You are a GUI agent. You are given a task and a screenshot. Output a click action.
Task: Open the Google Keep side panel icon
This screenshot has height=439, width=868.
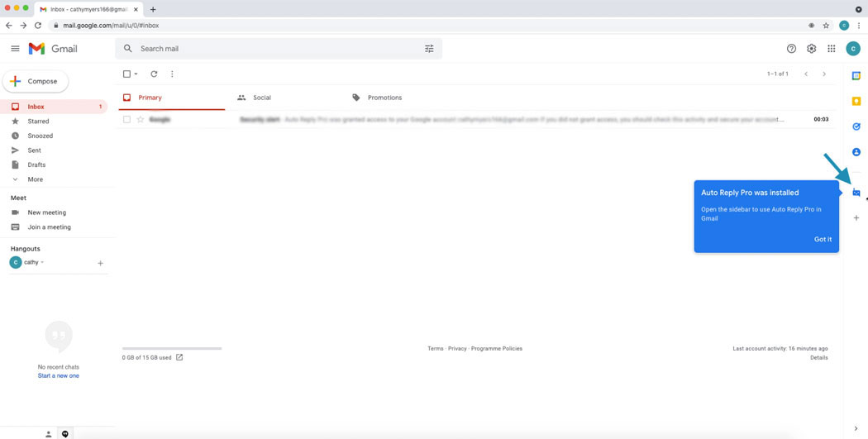point(856,102)
